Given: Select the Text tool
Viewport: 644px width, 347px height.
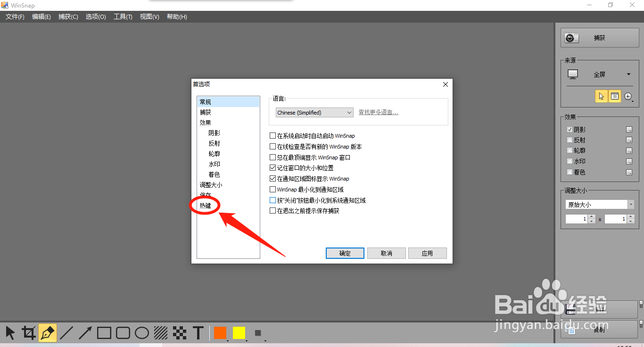Looking at the screenshot, I should click(x=198, y=333).
